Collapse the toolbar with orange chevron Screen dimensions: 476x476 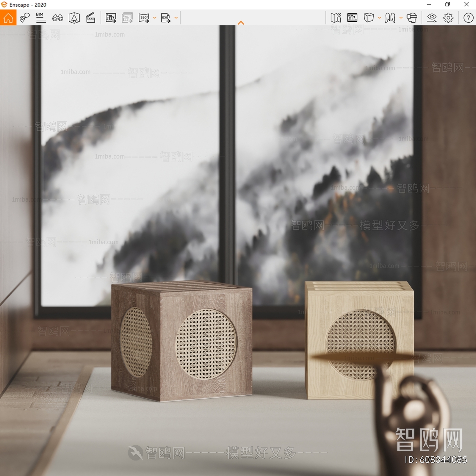point(241,23)
